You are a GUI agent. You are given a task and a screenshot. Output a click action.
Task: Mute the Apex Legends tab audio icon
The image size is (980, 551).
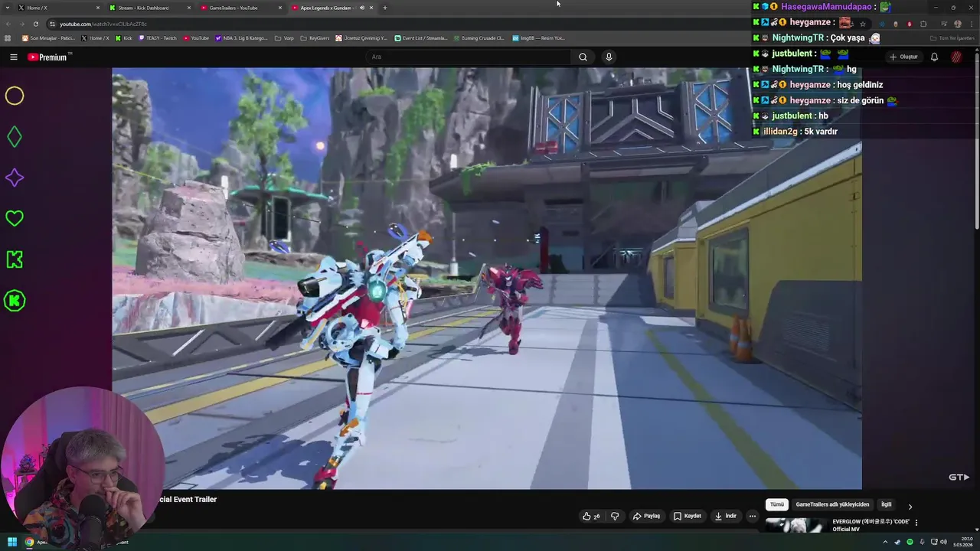(x=362, y=8)
